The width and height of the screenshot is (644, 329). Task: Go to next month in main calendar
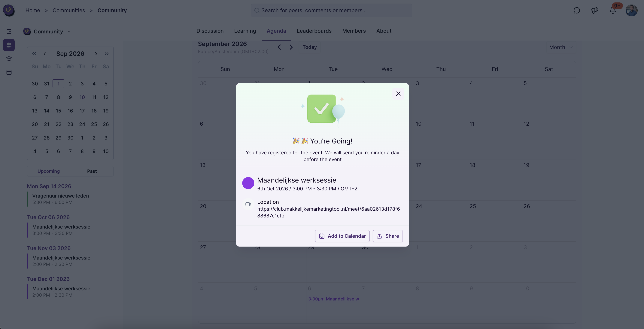tap(291, 47)
